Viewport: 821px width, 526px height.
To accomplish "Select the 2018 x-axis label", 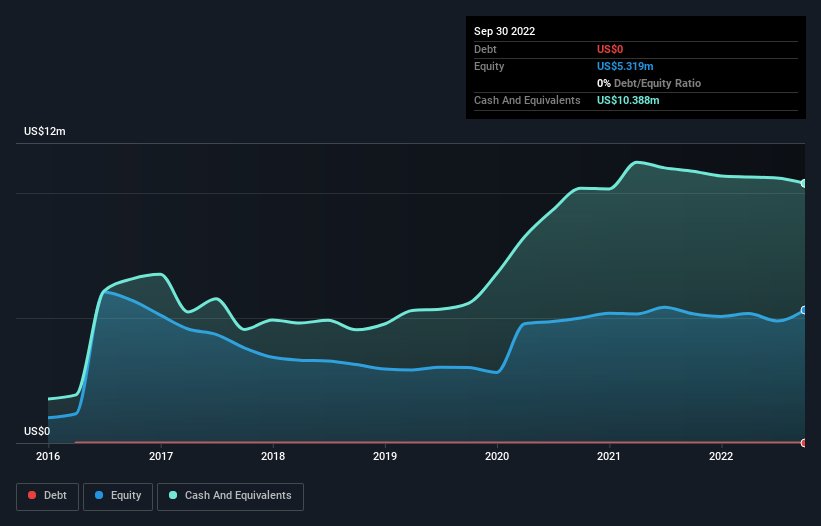I will [x=273, y=456].
